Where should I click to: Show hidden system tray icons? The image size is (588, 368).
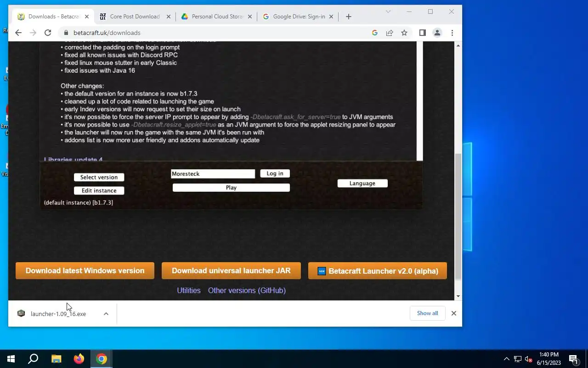click(x=507, y=359)
